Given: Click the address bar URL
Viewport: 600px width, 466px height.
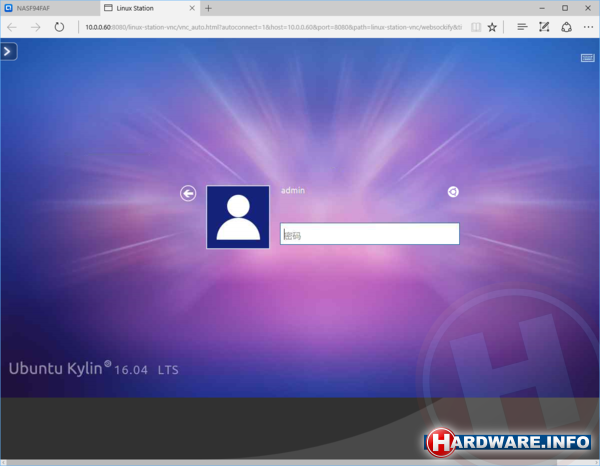Looking at the screenshot, I should (x=273, y=27).
